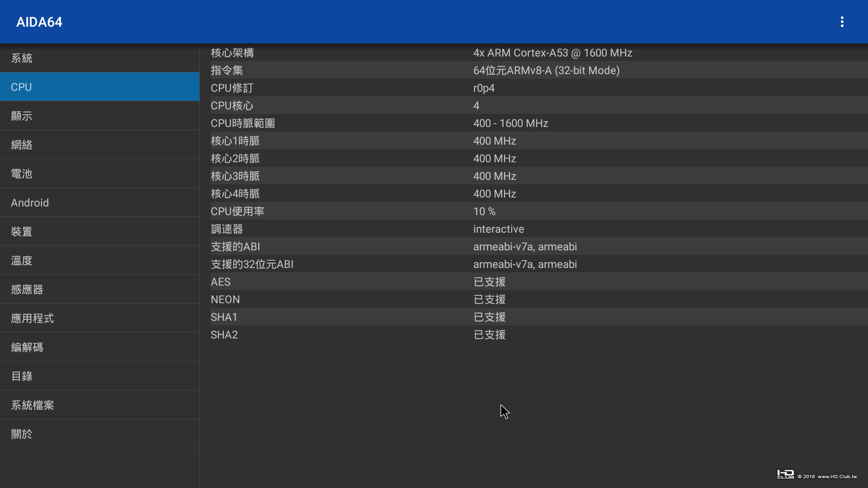Open the 感應器 list

point(99,290)
